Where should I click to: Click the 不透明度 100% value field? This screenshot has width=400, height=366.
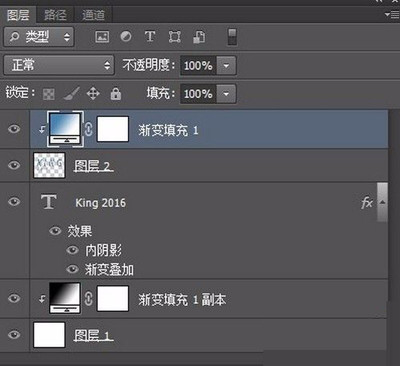[198, 65]
